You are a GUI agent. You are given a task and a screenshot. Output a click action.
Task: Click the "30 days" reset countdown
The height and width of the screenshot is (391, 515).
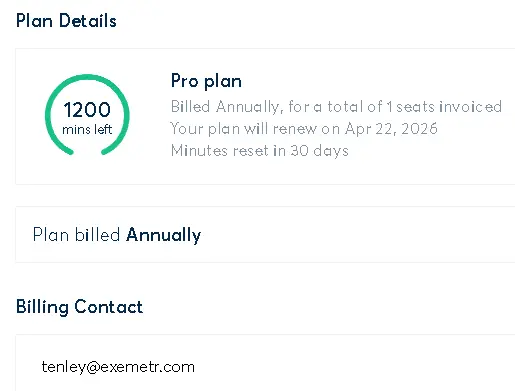[319, 151]
